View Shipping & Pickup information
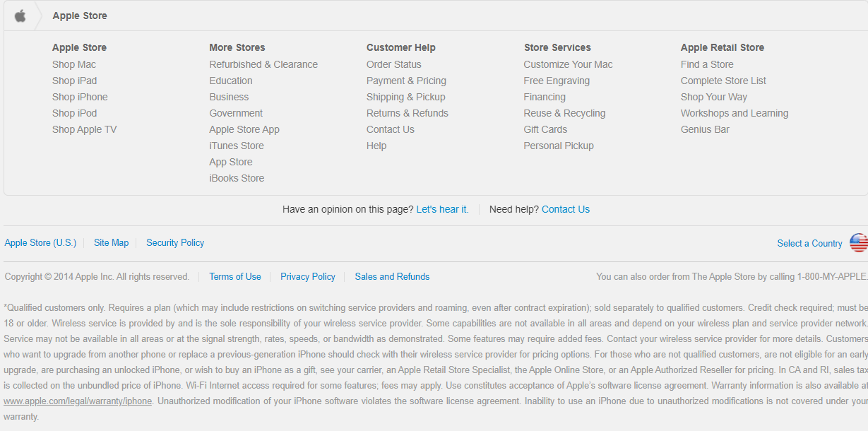This screenshot has width=868, height=431. [406, 97]
